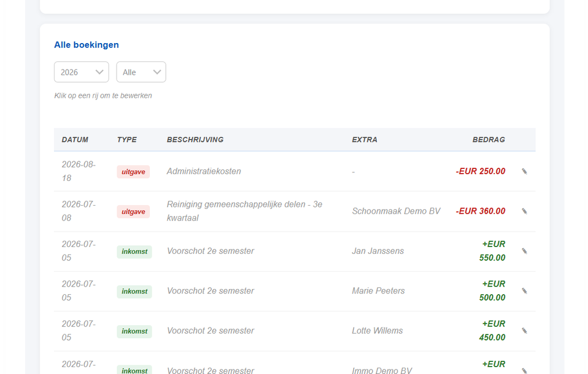Click uitgave badge in Administratiekosten row
Screen dimensions: 588x374
(x=133, y=172)
